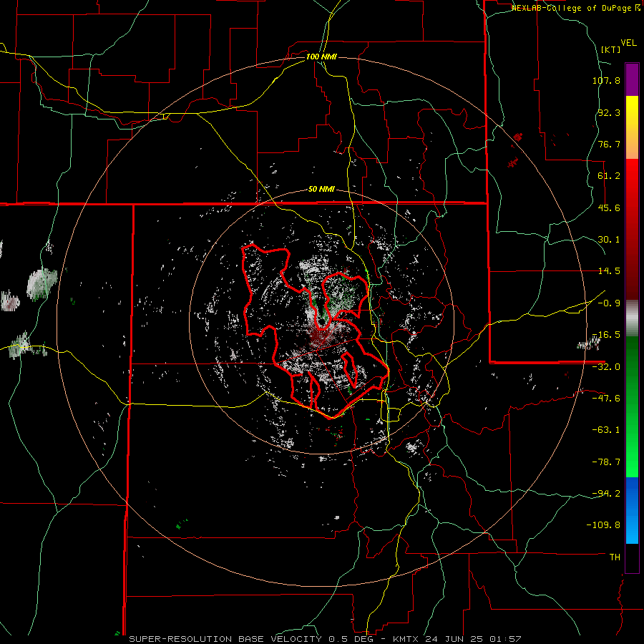Click the green segment of the velocity color bar
644x644 pixels.
click(632, 406)
